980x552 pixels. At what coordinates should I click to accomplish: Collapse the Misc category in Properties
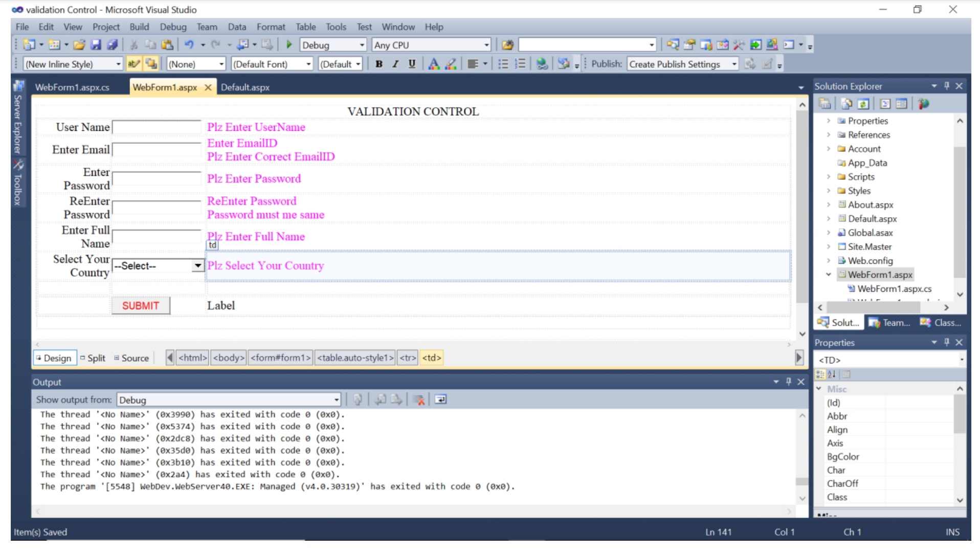[x=819, y=388]
